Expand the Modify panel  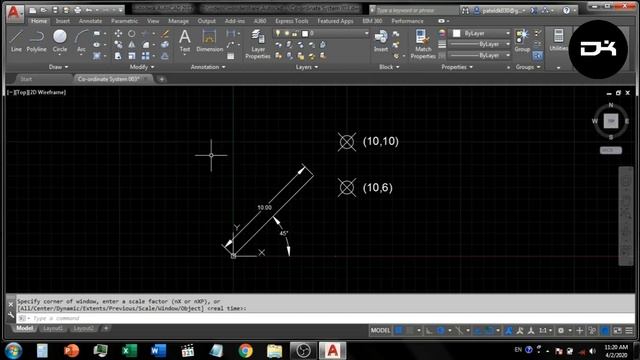[x=142, y=67]
